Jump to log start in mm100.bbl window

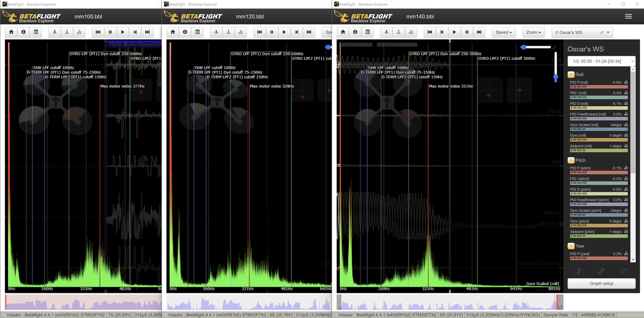(98, 32)
